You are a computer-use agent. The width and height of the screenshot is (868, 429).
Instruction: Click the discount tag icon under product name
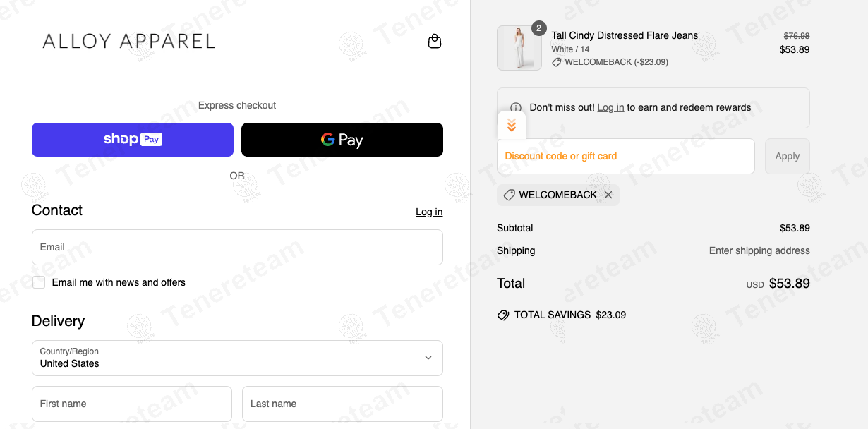tap(556, 62)
